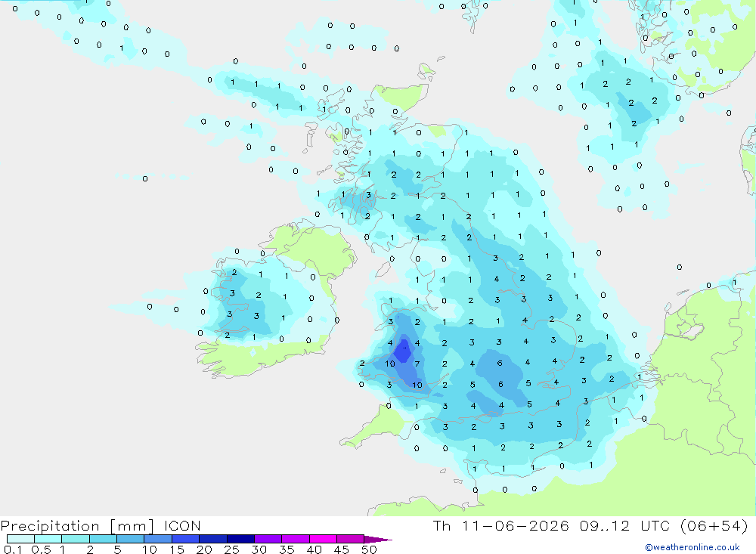Click the 25–30 mm navy legend swatch
Screen dimensions: 756x554
[240, 539]
